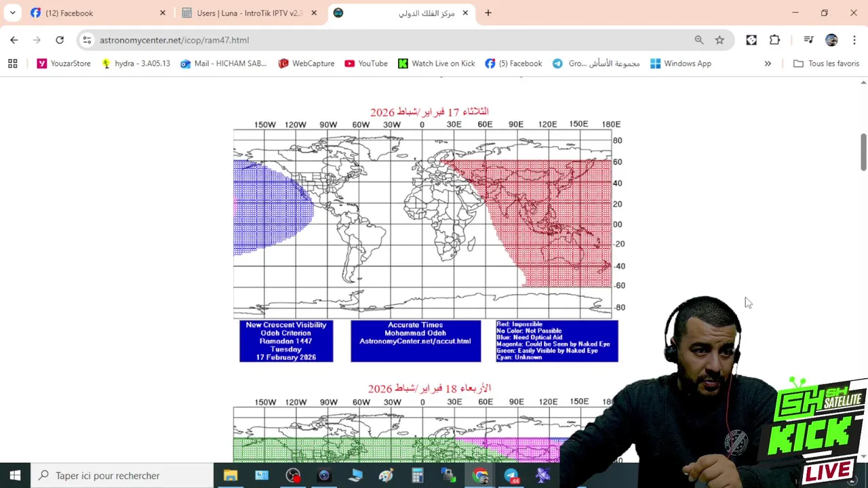Open the Windows Start menu
The height and width of the screenshot is (488, 868).
[x=15, y=476]
